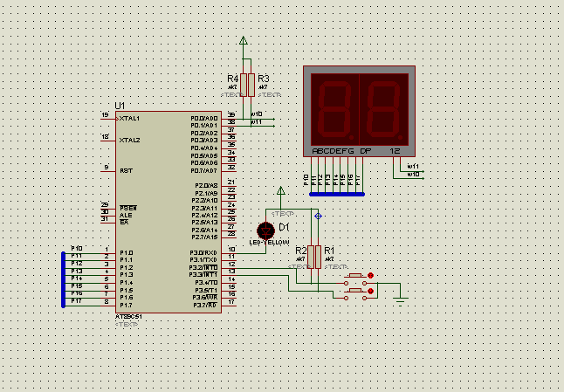The width and height of the screenshot is (564, 392).
Task: Click the P1.3 pin label
Action: point(127,275)
